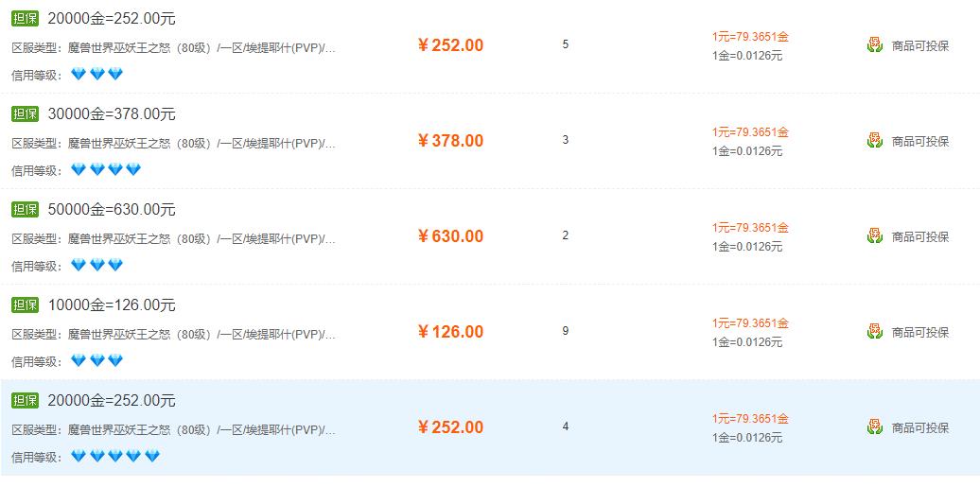The height and width of the screenshot is (487, 980).
Task: Open the 50000金=630.00元 listing title
Action: (x=112, y=210)
